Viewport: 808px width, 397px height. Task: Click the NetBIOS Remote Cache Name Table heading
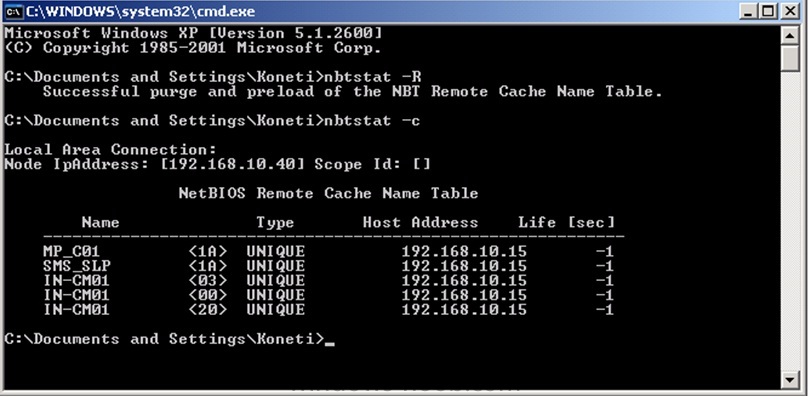click(328, 193)
